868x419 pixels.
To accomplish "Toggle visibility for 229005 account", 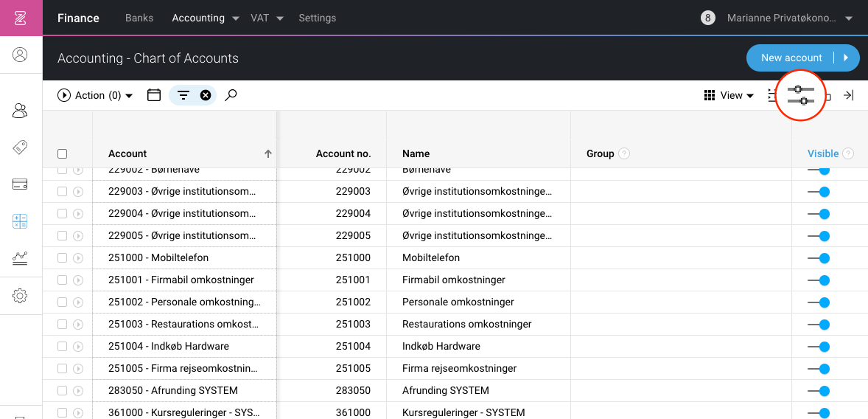I will (819, 236).
